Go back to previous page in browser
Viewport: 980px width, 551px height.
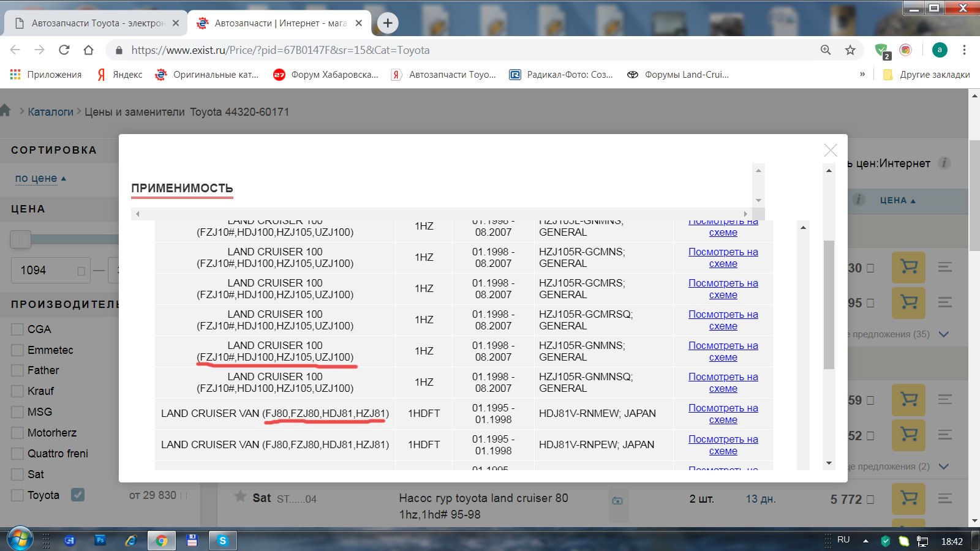click(15, 50)
